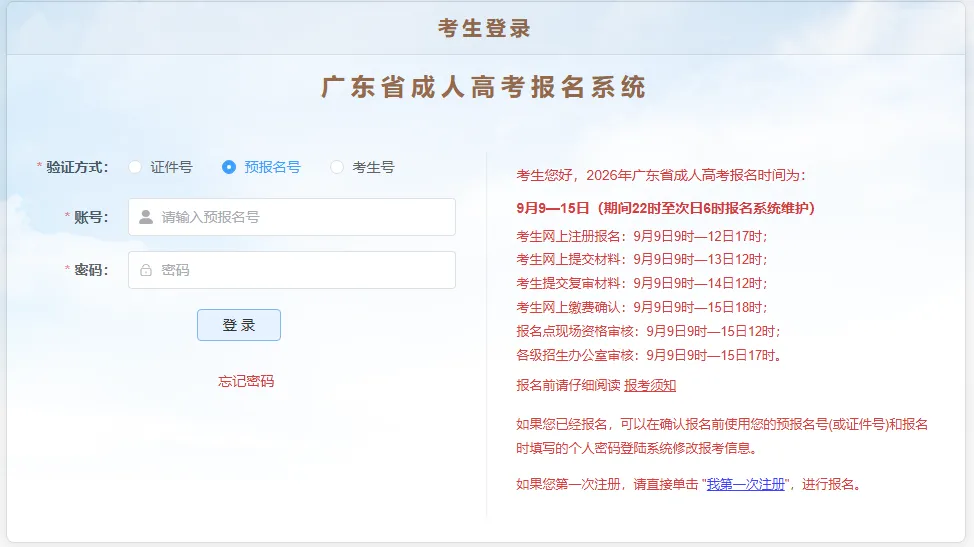Click the 密码 password input field
Screen dimensions: 974x547
point(292,269)
